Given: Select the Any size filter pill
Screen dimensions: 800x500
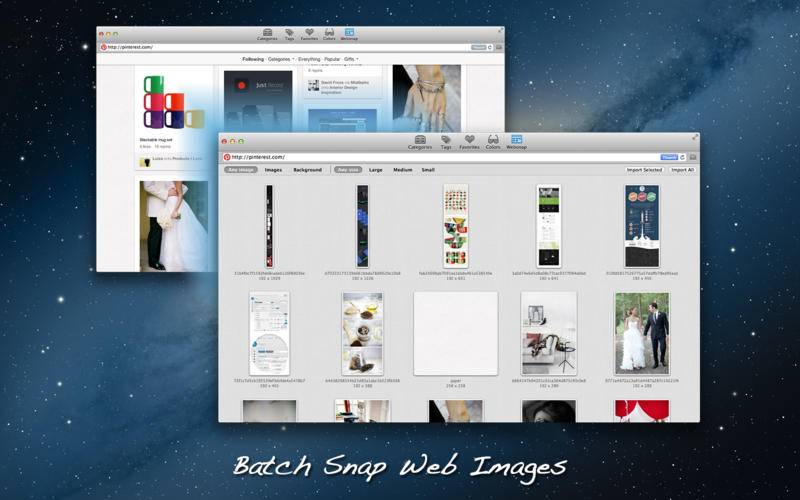Looking at the screenshot, I should (348, 169).
